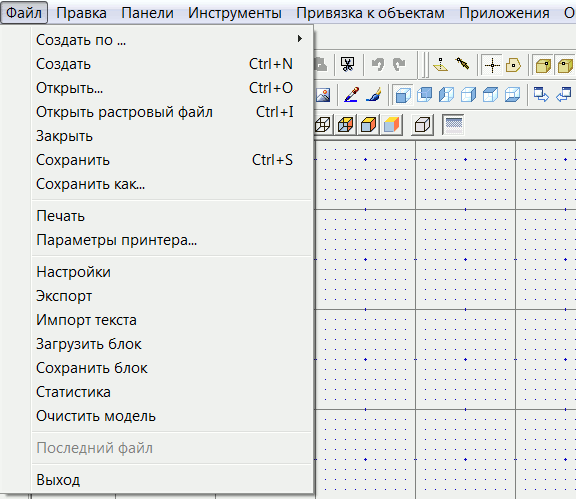Image resolution: width=576 pixels, height=499 pixels.
Task: Click the hidden-line gray cube display icon
Action: (422, 125)
